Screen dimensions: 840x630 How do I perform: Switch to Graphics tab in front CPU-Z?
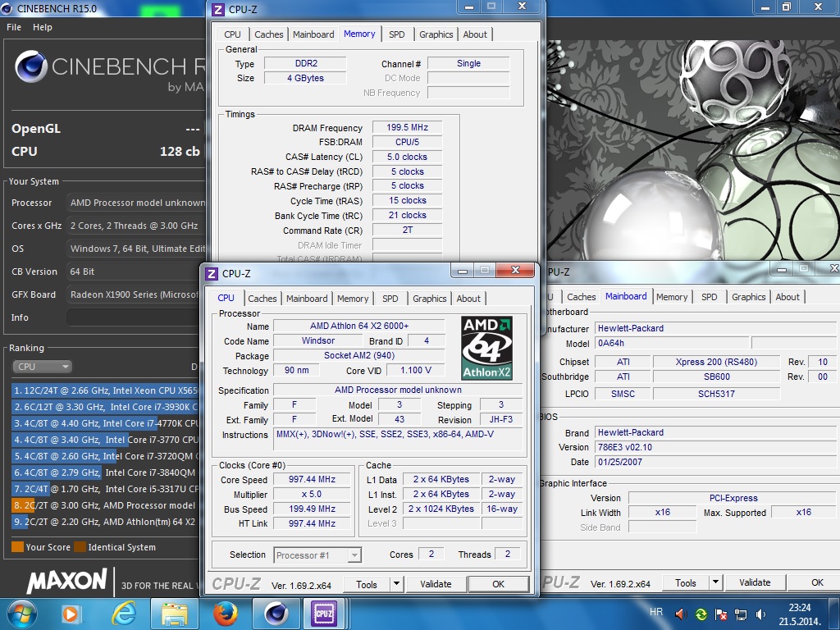[x=429, y=299]
